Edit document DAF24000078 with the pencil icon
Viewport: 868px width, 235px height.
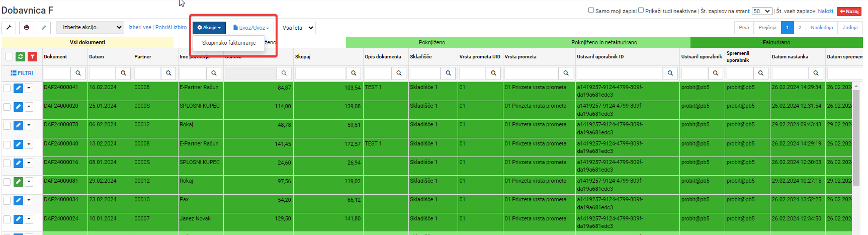18,125
